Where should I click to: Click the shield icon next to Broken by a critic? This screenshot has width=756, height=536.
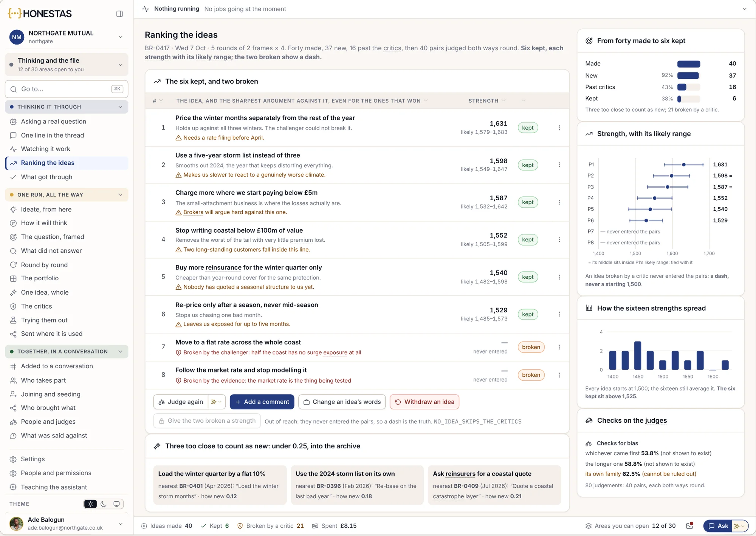click(x=240, y=526)
